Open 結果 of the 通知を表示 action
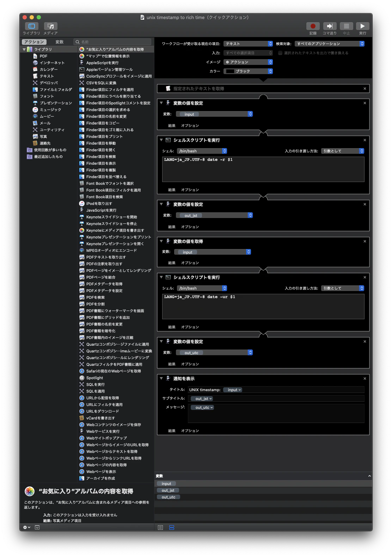The height and width of the screenshot is (557, 392). click(172, 431)
